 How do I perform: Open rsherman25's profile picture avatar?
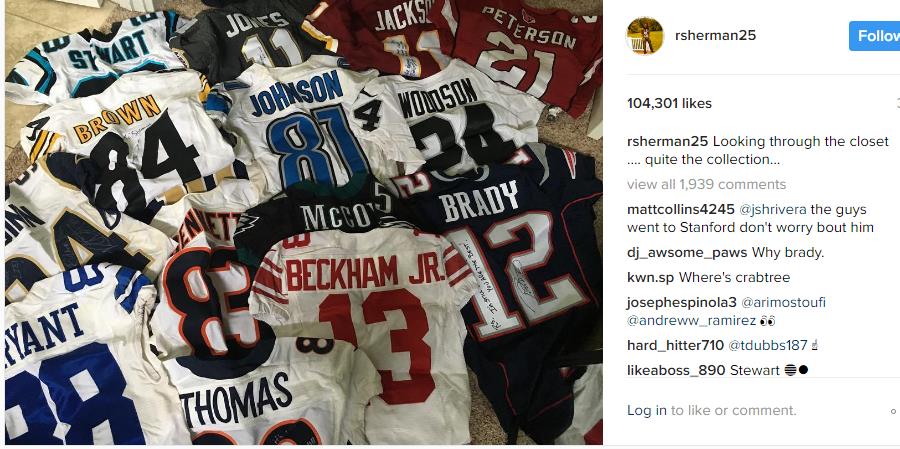(x=645, y=36)
